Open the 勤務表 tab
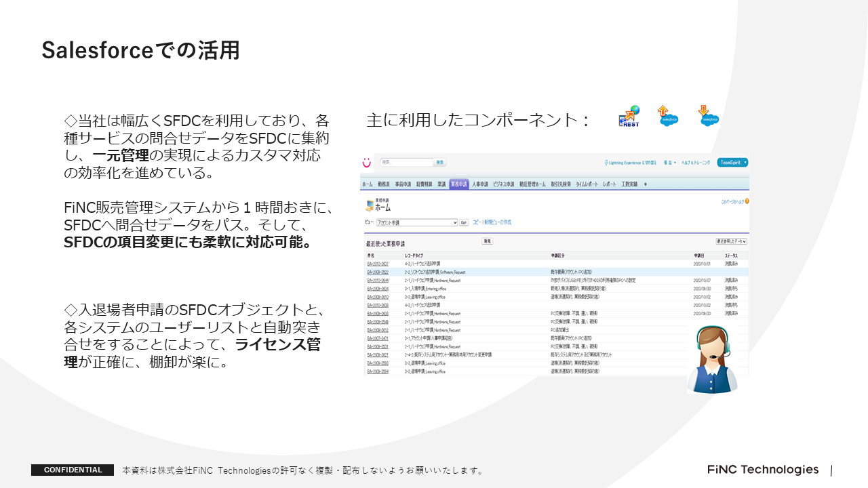Viewport: 868px width, 488px height. (x=384, y=184)
